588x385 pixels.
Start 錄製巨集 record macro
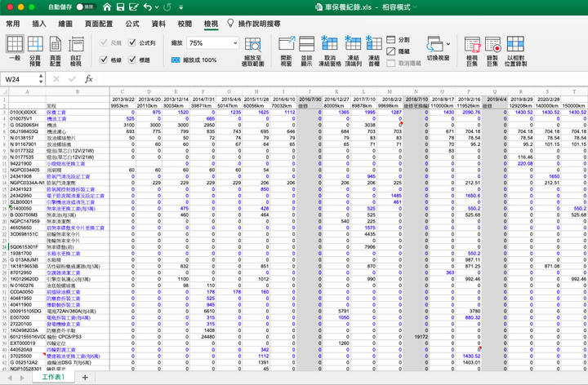tap(492, 51)
